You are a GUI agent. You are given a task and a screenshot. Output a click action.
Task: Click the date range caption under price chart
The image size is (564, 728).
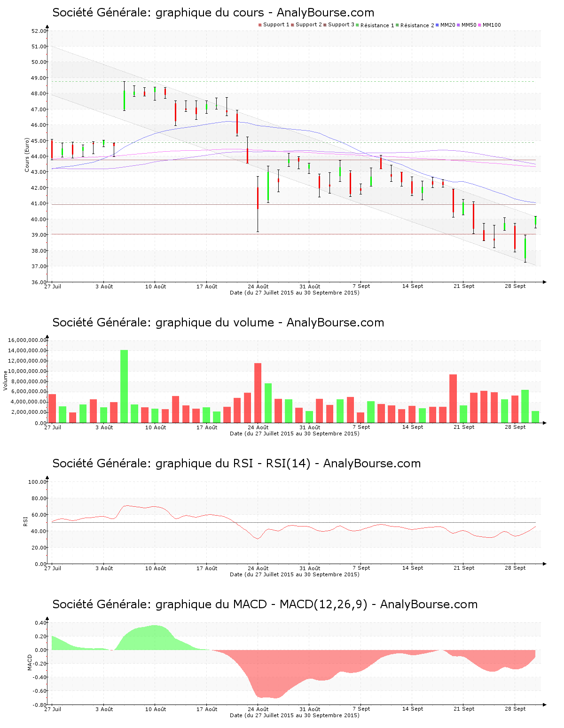pos(295,293)
